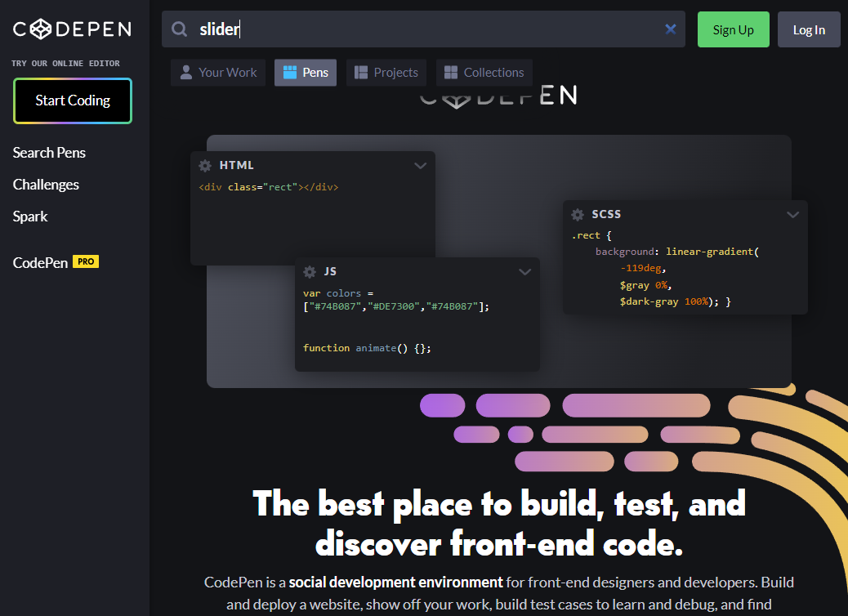This screenshot has height=616, width=848.
Task: Click the Your Work person icon
Action: pyautogui.click(x=185, y=73)
